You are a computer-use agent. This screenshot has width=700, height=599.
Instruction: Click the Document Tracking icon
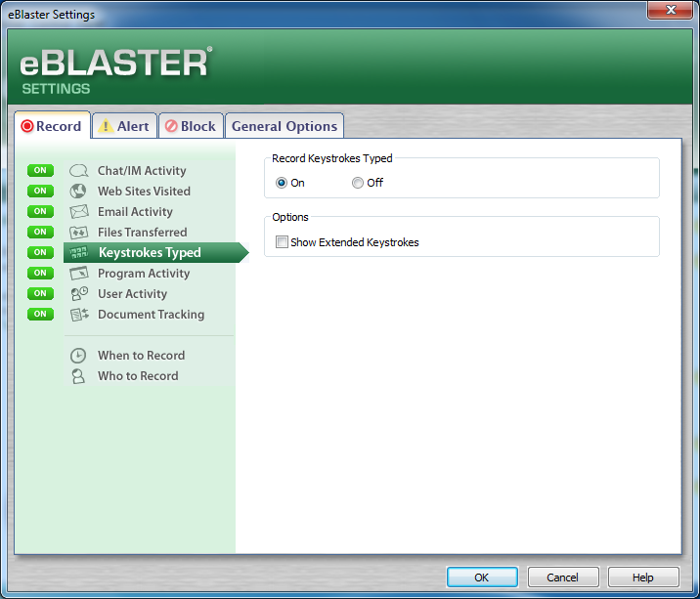click(x=79, y=315)
